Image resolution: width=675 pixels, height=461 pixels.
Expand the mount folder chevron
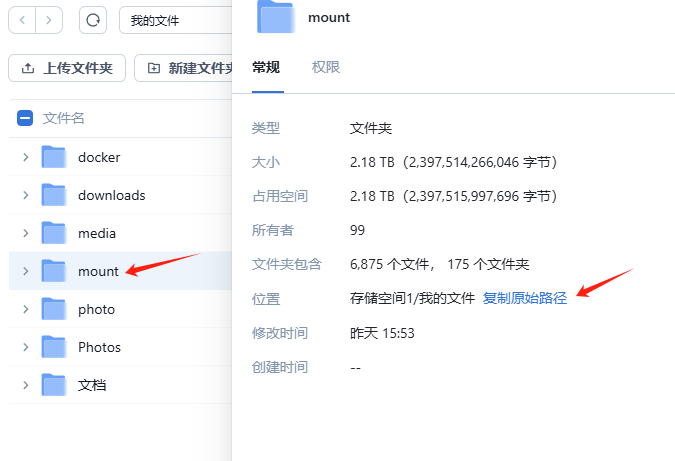tap(25, 271)
